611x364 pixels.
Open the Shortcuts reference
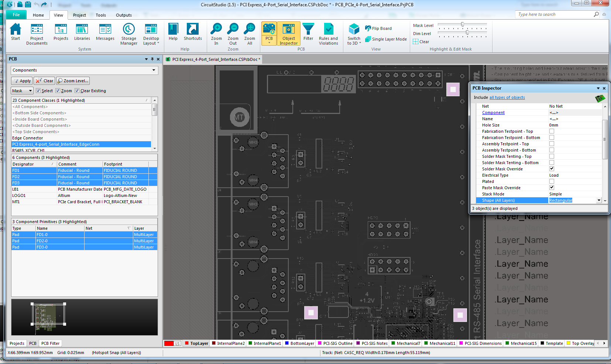tap(193, 32)
